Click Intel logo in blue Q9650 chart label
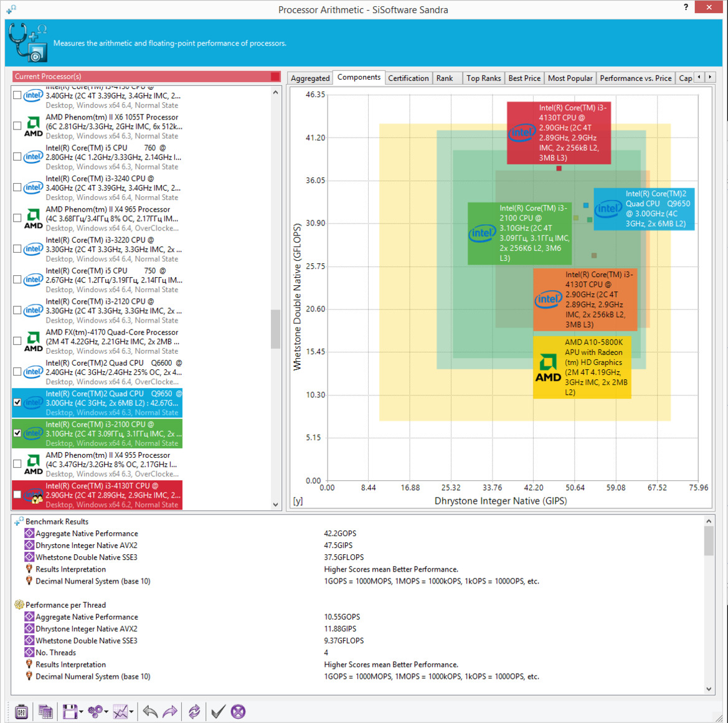This screenshot has width=728, height=723. tap(608, 209)
